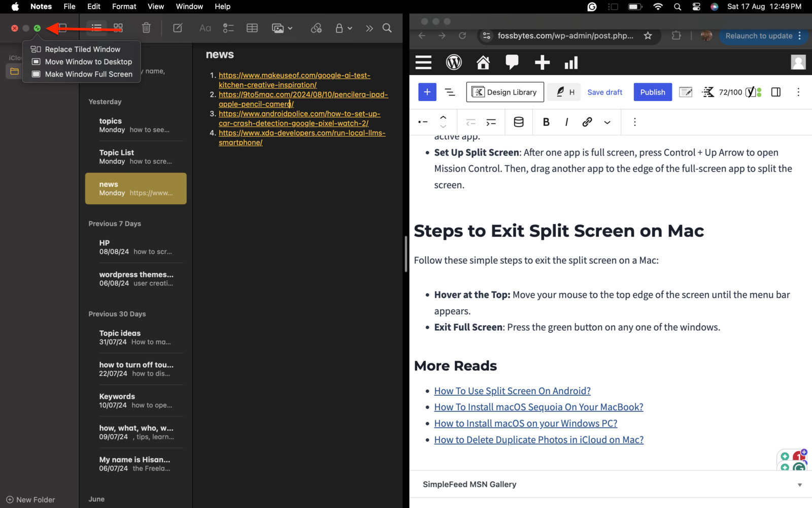Open the Format menu in the menu bar
This screenshot has height=508, width=812.
coord(123,7)
